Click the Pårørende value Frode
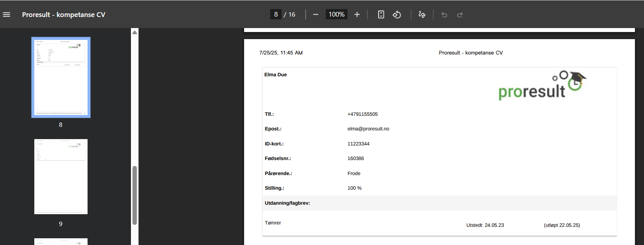644x245 pixels. 354,173
